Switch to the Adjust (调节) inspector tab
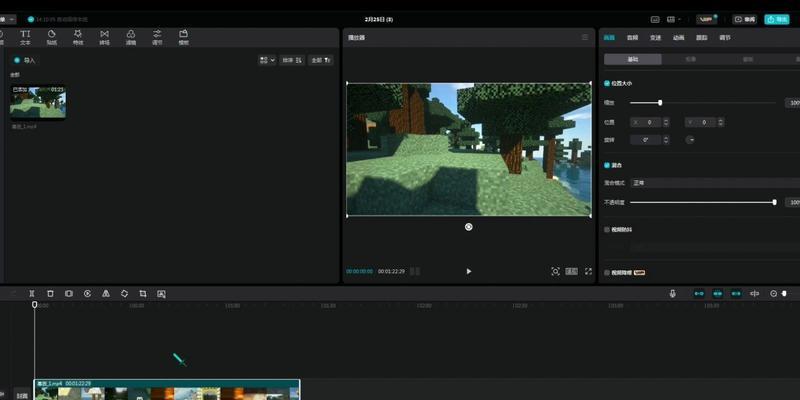This screenshot has height=400, width=800. click(x=724, y=38)
